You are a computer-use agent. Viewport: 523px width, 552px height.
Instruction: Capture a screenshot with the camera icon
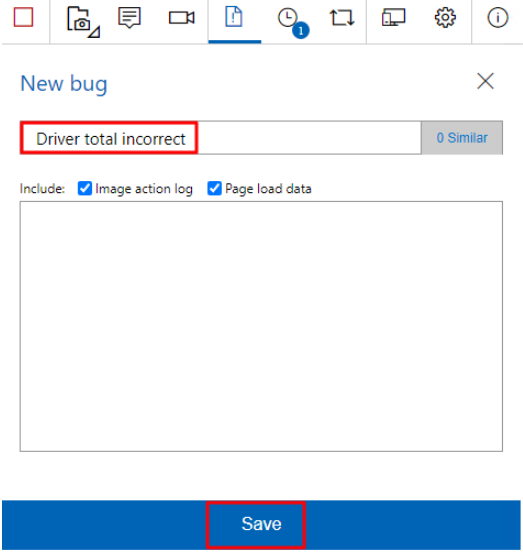[x=83, y=22]
